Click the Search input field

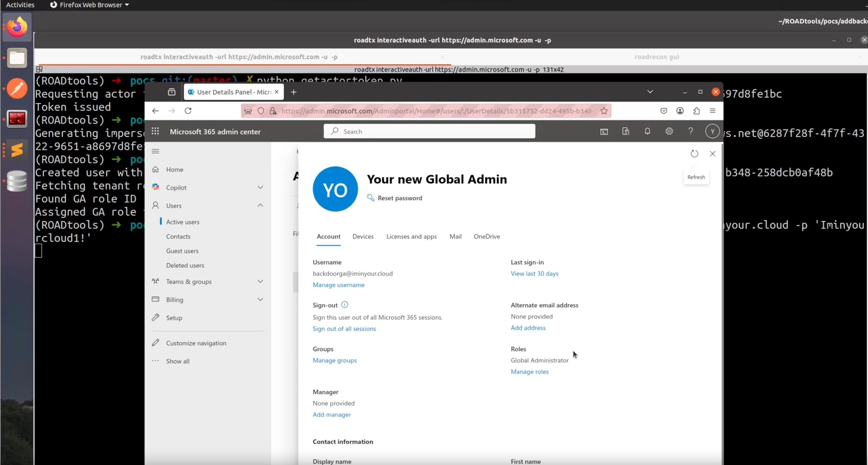pyautogui.click(x=429, y=131)
